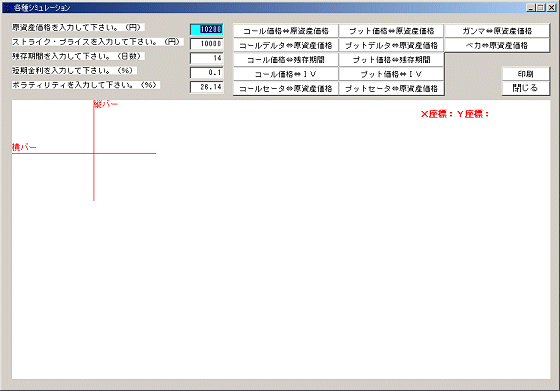The width and height of the screenshot is (560, 391).
Task: Show the ベガ⇔原資産価格 graph
Action: coord(497,45)
